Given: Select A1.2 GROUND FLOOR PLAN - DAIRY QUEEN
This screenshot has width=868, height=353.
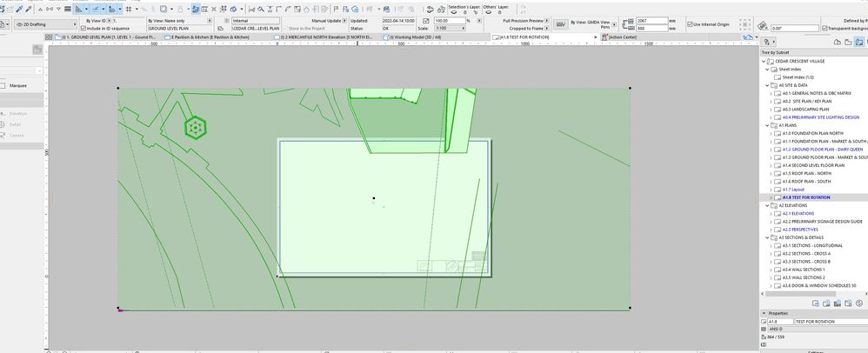Looking at the screenshot, I should 822,150.
